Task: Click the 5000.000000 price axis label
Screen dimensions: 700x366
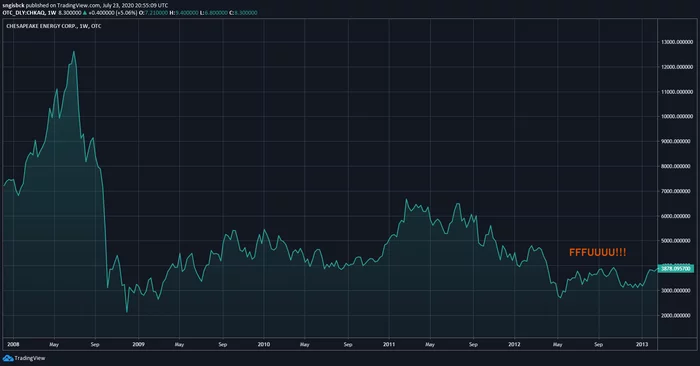Action: 677,241
